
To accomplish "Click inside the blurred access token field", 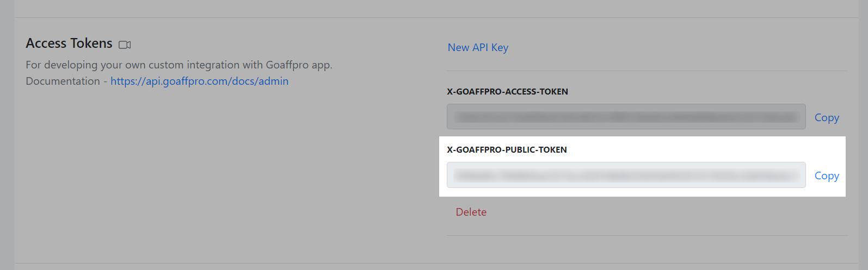I will (x=626, y=117).
